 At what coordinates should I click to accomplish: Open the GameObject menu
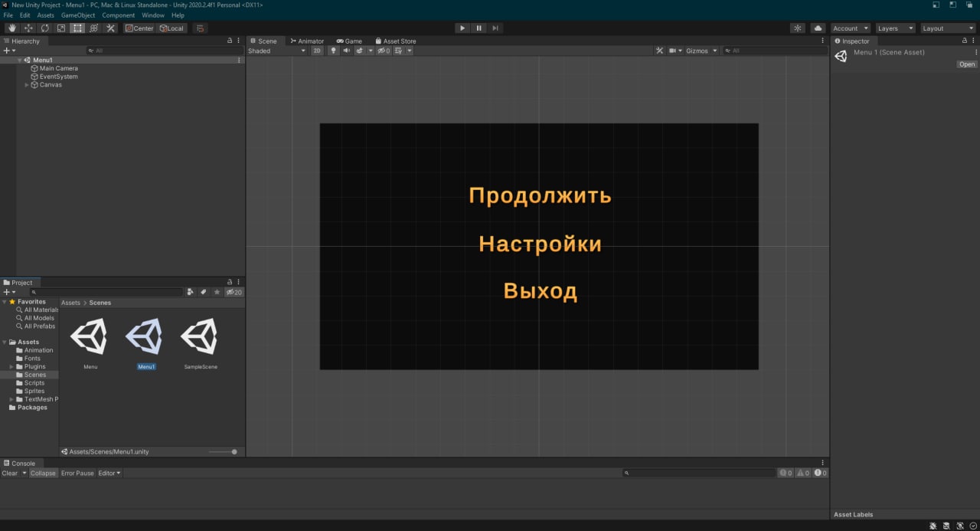point(78,15)
